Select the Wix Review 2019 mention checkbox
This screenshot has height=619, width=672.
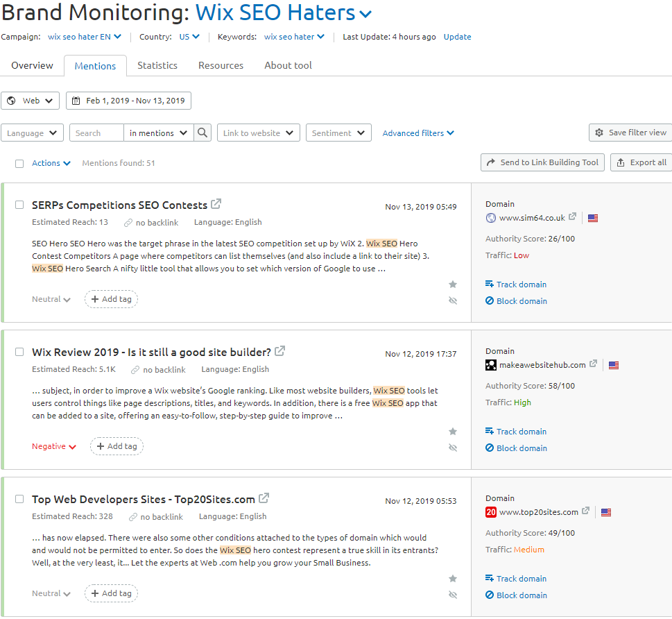click(x=19, y=352)
